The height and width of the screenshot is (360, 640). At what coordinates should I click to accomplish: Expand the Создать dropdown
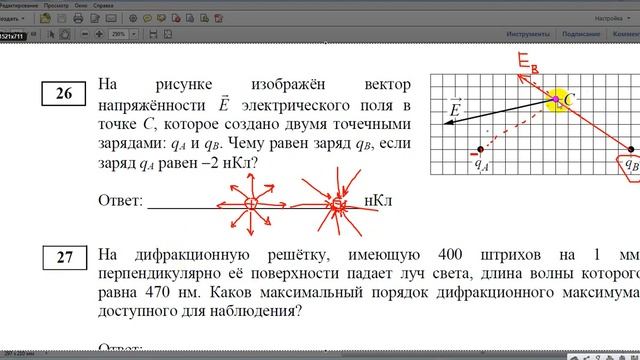pyautogui.click(x=12, y=19)
